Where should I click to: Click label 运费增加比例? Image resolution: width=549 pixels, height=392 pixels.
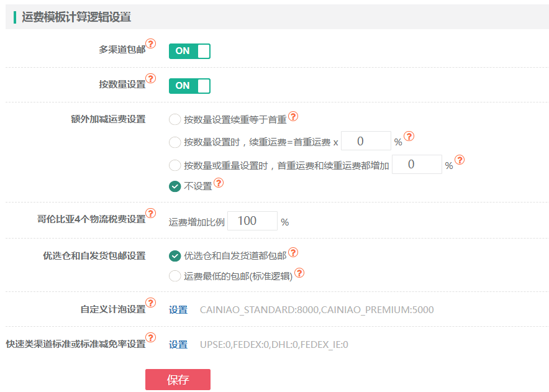pos(196,222)
